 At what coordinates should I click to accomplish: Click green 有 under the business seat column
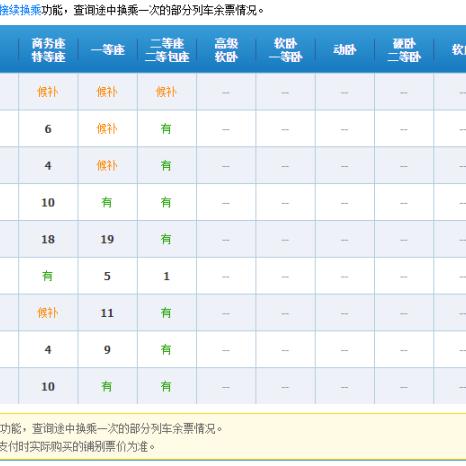pos(48,276)
